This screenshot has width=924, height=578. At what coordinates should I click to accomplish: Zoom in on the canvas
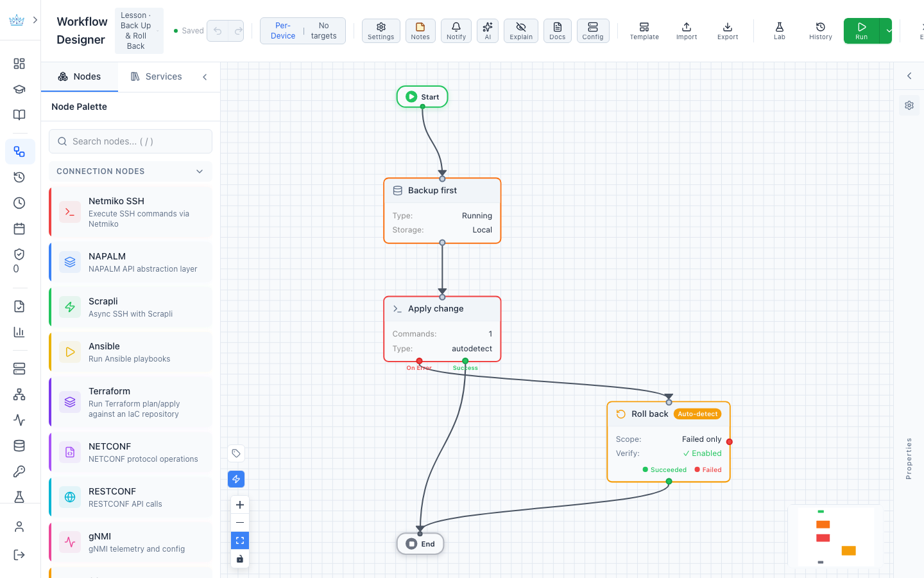pyautogui.click(x=240, y=505)
